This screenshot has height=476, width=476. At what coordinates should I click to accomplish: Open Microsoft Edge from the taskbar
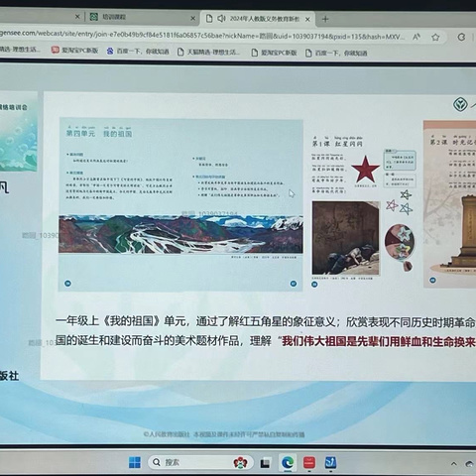tap(288, 463)
